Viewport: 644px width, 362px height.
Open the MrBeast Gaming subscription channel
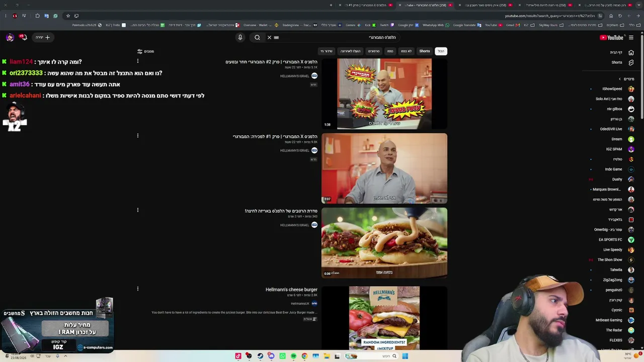(x=612, y=320)
